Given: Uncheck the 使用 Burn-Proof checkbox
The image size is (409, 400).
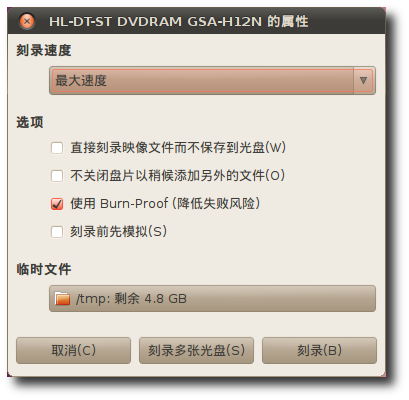Looking at the screenshot, I should pyautogui.click(x=57, y=204).
